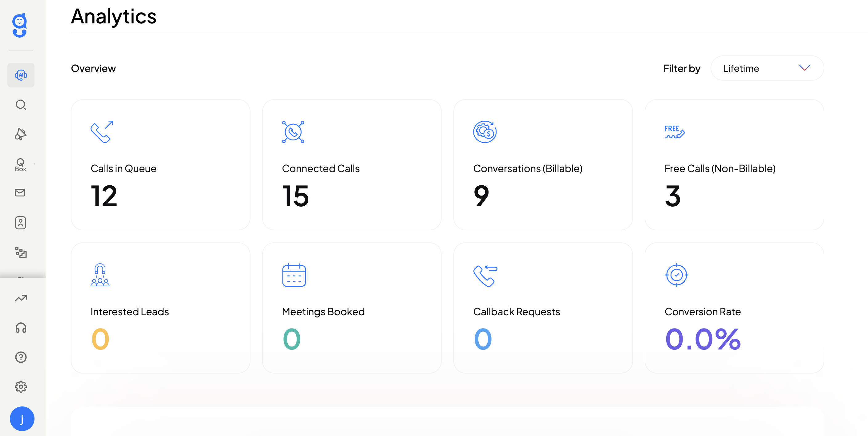Click the Conversion Rate card
This screenshot has width=868, height=436.
[734, 308]
